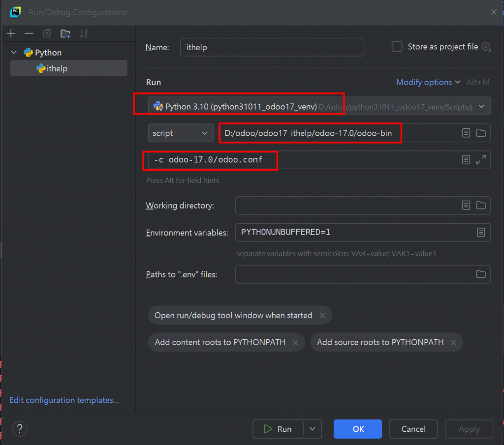The image size is (504, 445).
Task: Sort configurations alphabetically
Action: click(x=84, y=33)
